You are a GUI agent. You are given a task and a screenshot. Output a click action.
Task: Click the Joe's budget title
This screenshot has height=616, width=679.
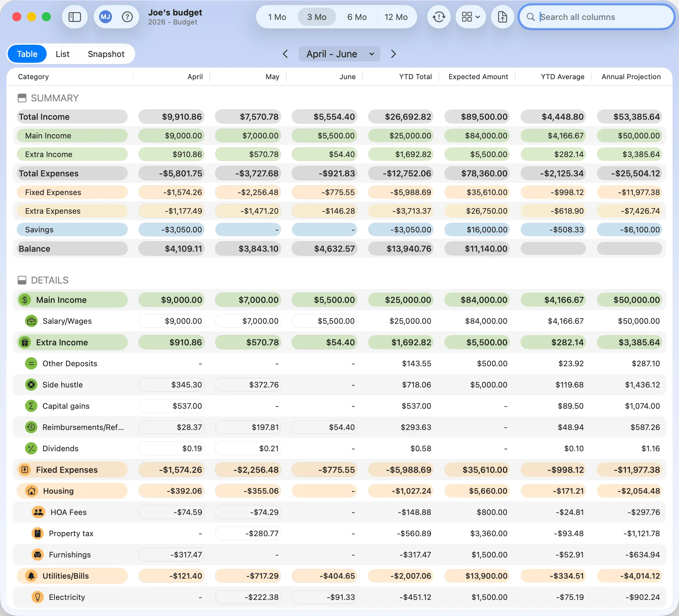pyautogui.click(x=175, y=13)
